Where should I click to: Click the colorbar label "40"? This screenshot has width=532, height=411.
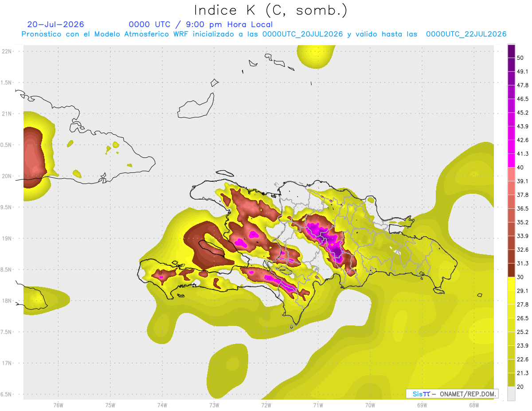pyautogui.click(x=520, y=167)
